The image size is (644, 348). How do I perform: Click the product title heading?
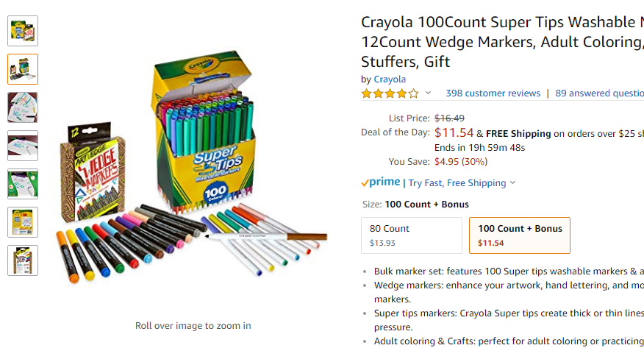(502, 41)
